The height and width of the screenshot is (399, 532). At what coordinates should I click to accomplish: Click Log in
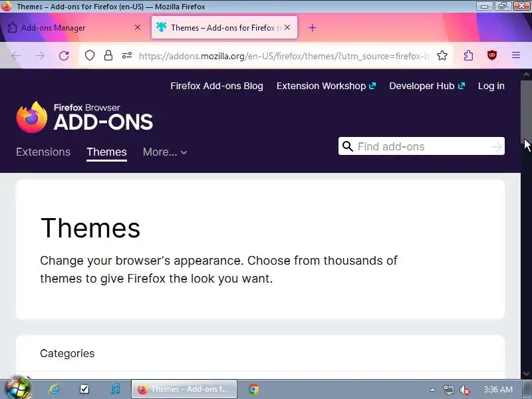tap(491, 86)
